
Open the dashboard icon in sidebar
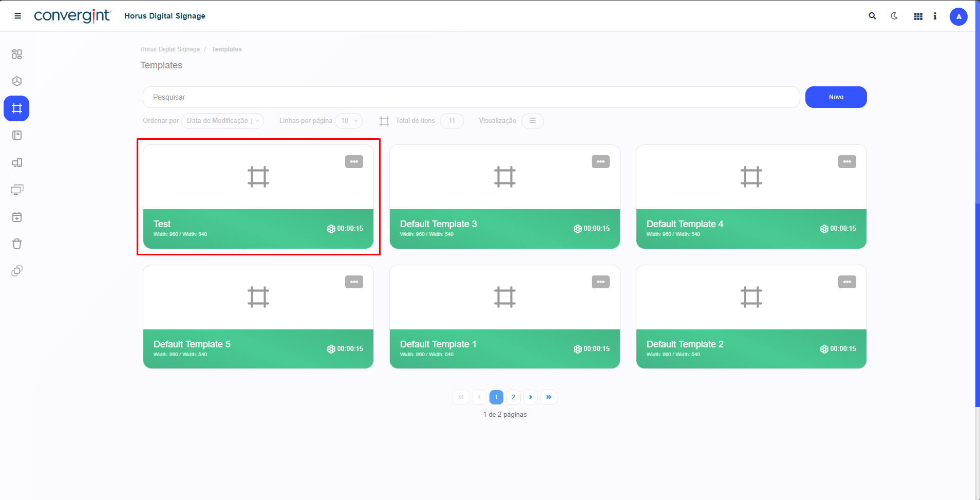click(17, 54)
